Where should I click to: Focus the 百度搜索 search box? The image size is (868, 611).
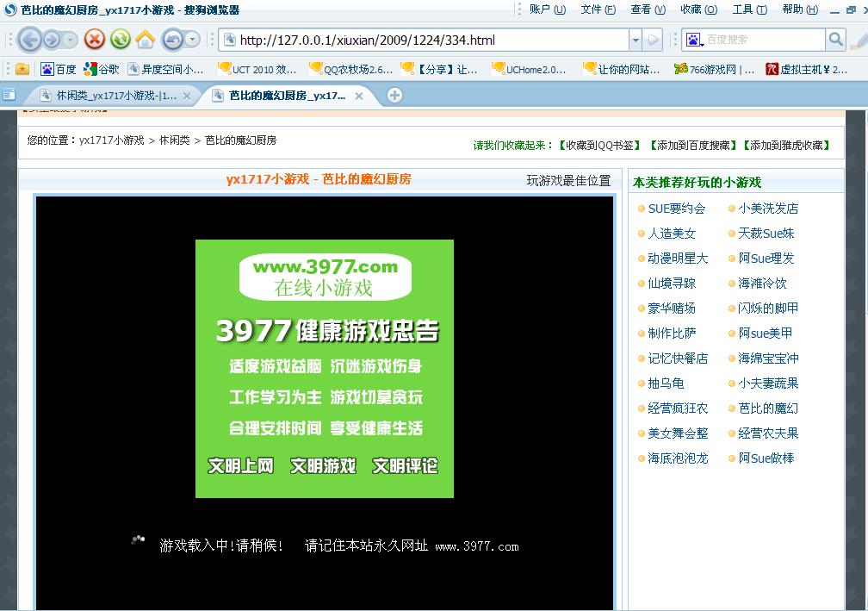tap(765, 40)
